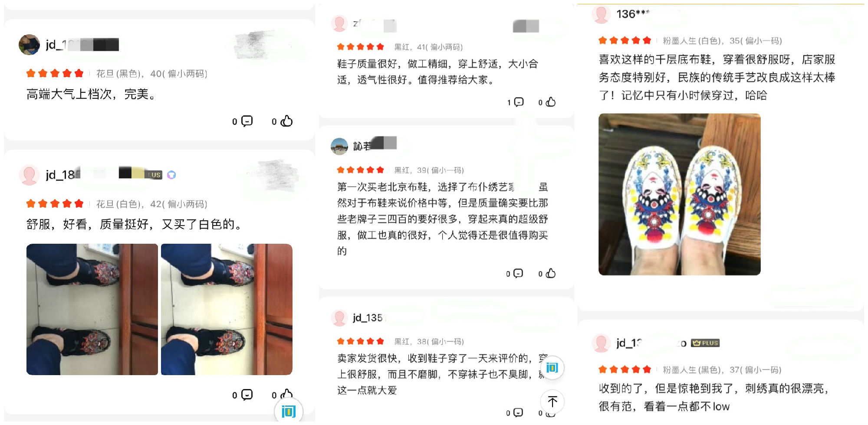This screenshot has height=425, width=868.
Task: Tap the PLUS member badge
Action: pyautogui.click(x=705, y=343)
